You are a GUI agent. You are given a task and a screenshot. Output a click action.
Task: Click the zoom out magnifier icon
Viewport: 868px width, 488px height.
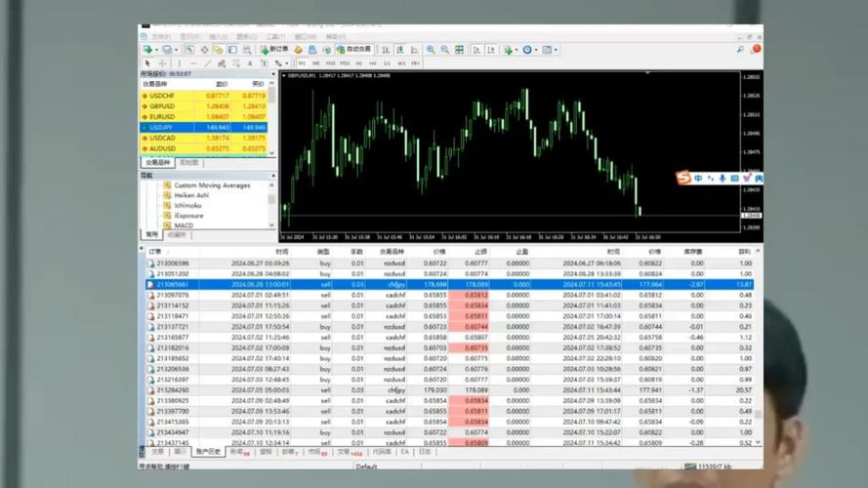[444, 49]
